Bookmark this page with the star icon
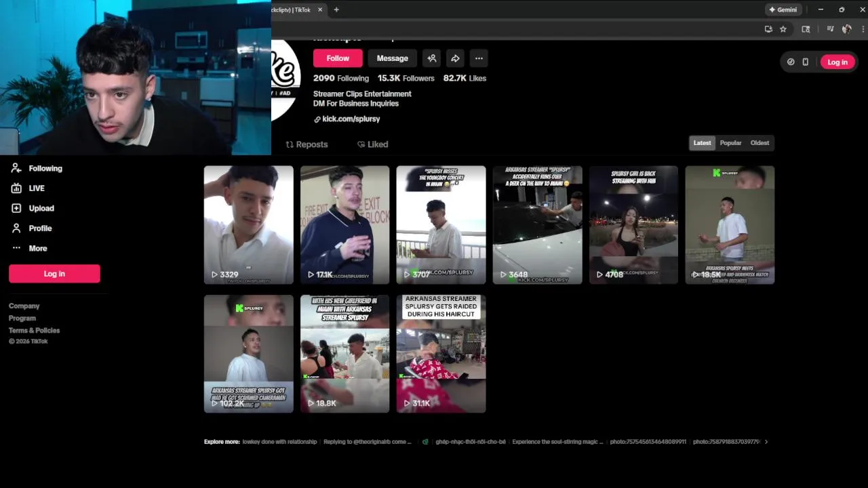The height and width of the screenshot is (488, 868). 783,29
